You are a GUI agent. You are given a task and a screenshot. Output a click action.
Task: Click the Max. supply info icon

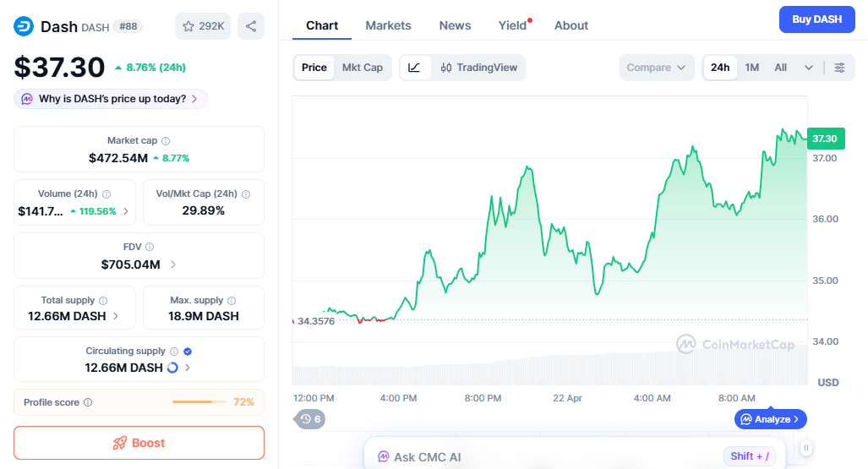click(232, 301)
